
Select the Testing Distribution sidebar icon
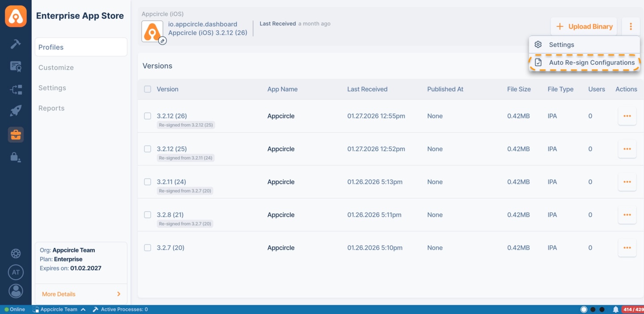(x=16, y=66)
